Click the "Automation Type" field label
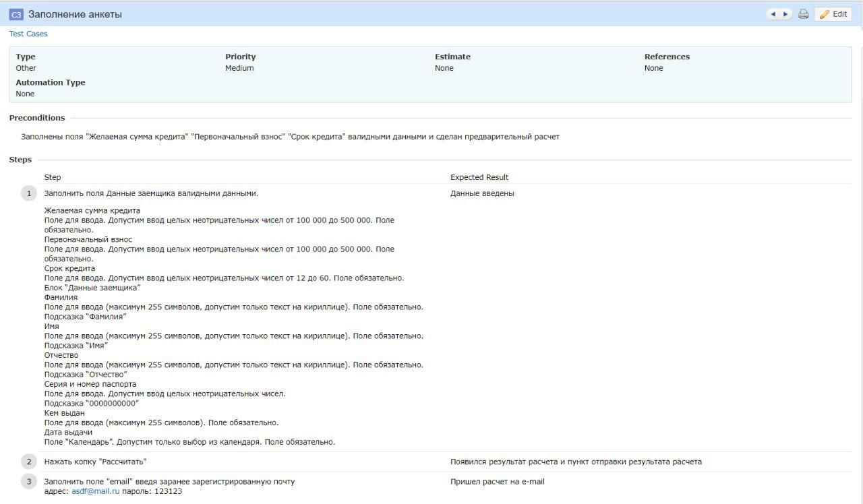 (51, 82)
